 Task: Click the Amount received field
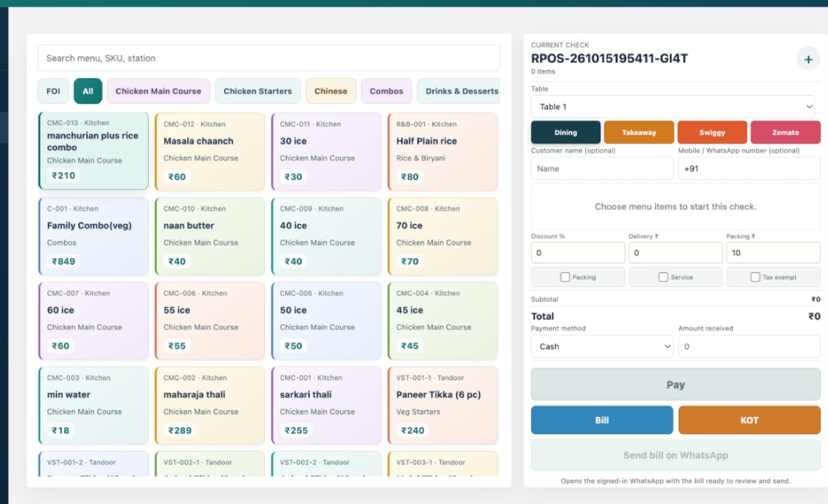pyautogui.click(x=749, y=347)
